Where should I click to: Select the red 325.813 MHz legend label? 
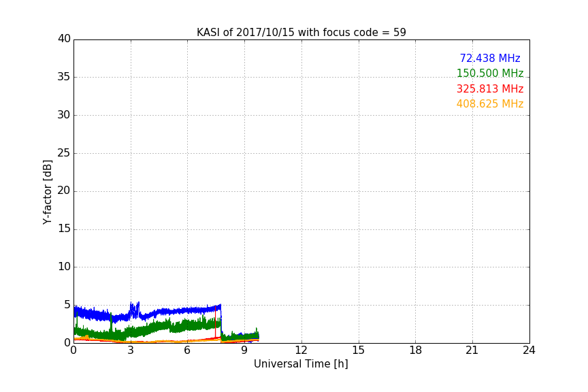[490, 89]
